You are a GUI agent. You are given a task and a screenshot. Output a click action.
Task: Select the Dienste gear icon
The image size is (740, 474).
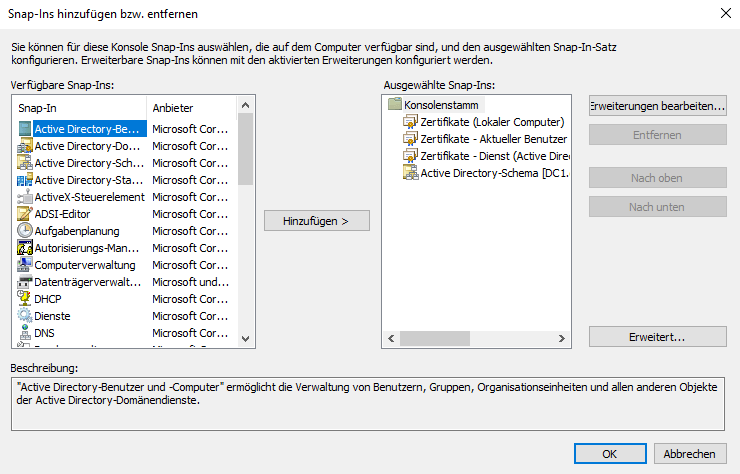coord(25,316)
